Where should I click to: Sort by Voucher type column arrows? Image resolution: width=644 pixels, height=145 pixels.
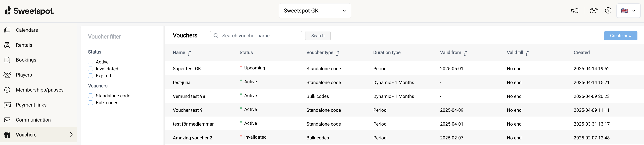pyautogui.click(x=337, y=53)
